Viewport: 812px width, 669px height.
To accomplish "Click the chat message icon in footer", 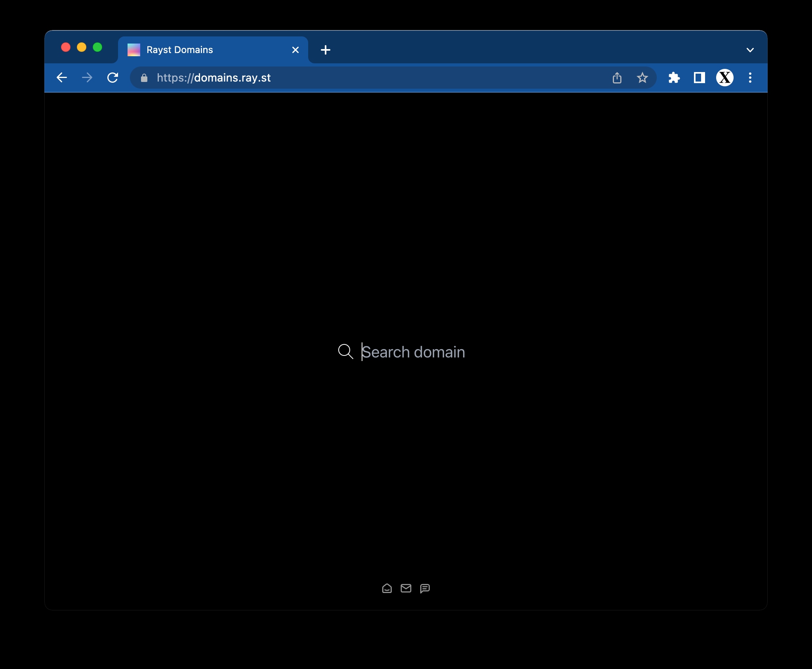I will (425, 588).
